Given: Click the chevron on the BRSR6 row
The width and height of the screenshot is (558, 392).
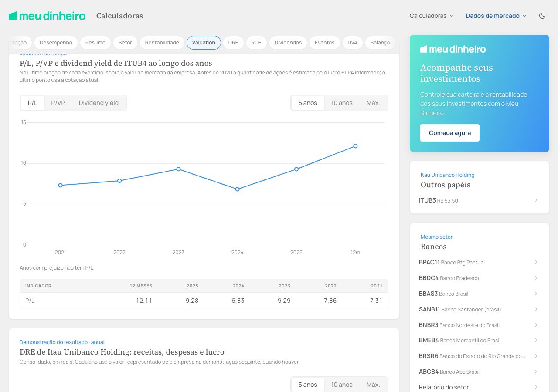Looking at the screenshot, I should 536,356.
